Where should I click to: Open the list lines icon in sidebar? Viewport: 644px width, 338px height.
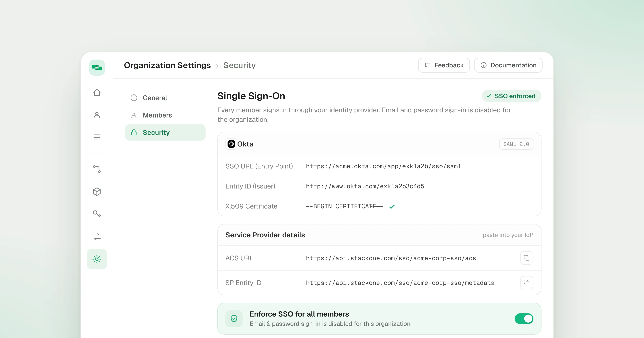pyautogui.click(x=97, y=137)
